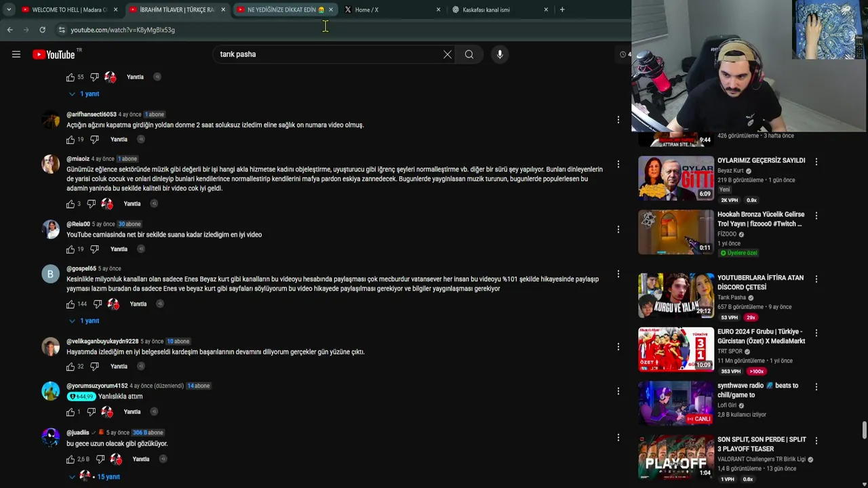Close the Home / X tab
Screen dimensions: 868x488
pyautogui.click(x=438, y=9)
